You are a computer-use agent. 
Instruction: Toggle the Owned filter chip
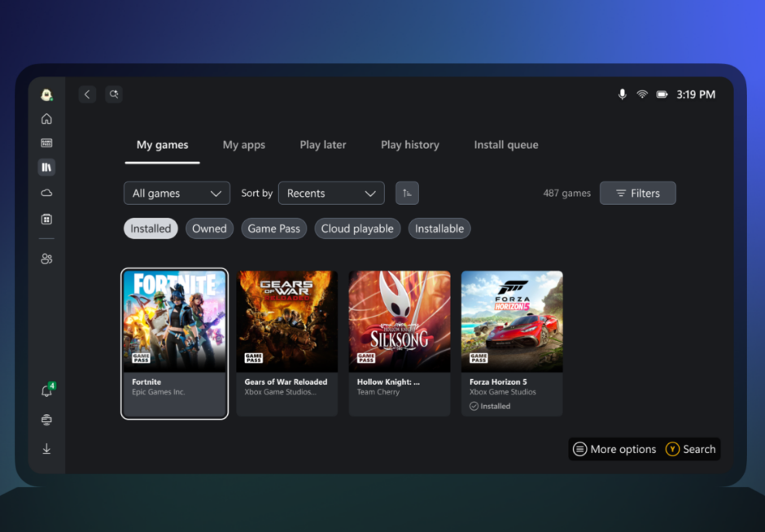[209, 229]
